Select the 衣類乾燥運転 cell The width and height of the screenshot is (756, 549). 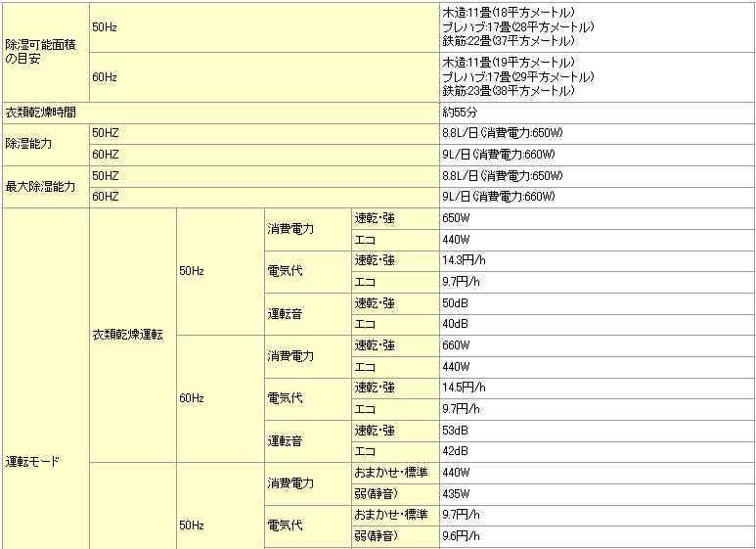point(133,335)
